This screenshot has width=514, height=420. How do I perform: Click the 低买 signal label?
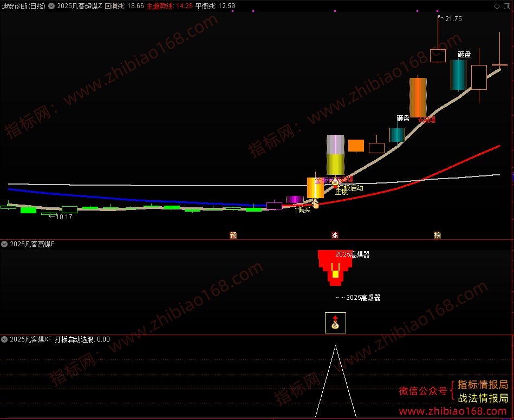tap(304, 209)
